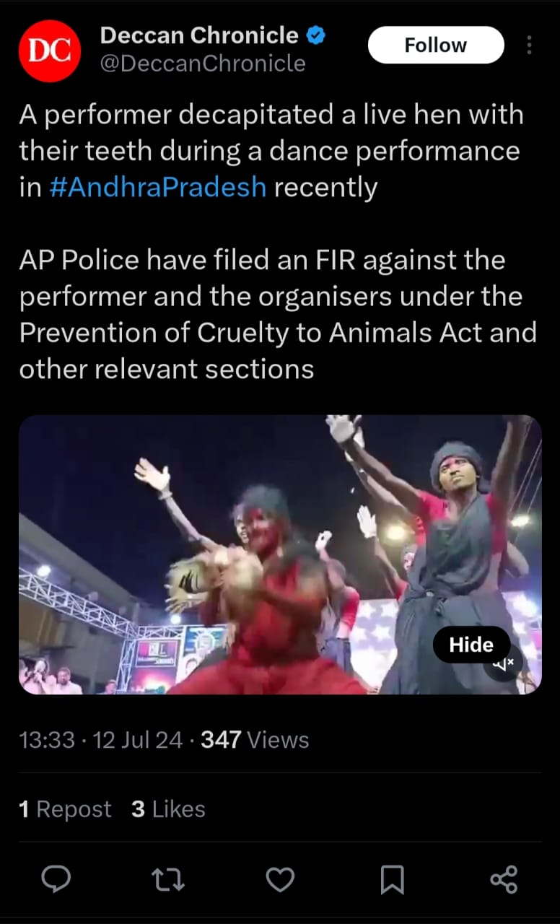Screen dimensions: 560x924
Task: Like the post with heart icon
Action: point(280,879)
